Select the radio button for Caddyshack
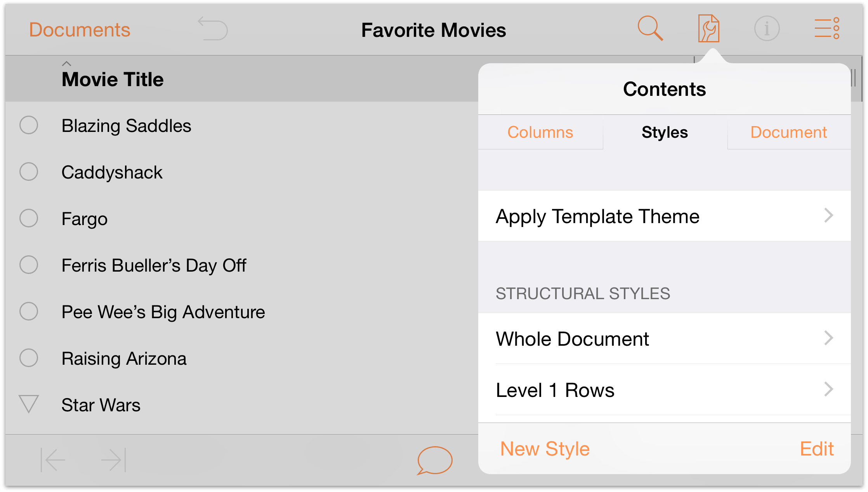The image size is (868, 492). tap(29, 172)
